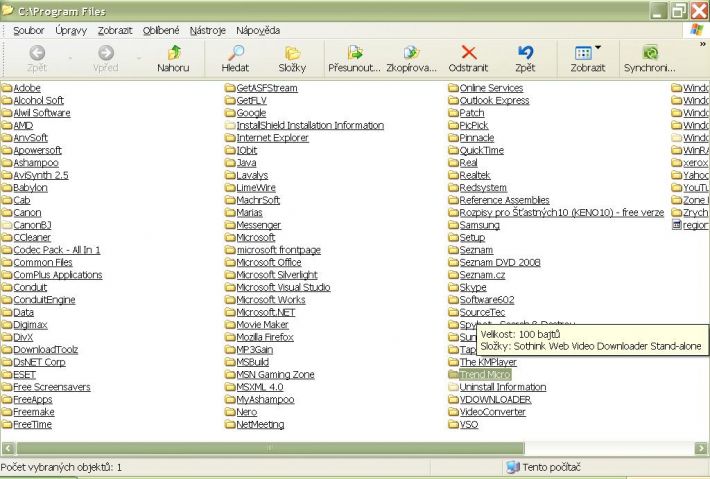Screen dimensions: 710x479
Task: Open the Soubor menu
Action: [x=29, y=30]
